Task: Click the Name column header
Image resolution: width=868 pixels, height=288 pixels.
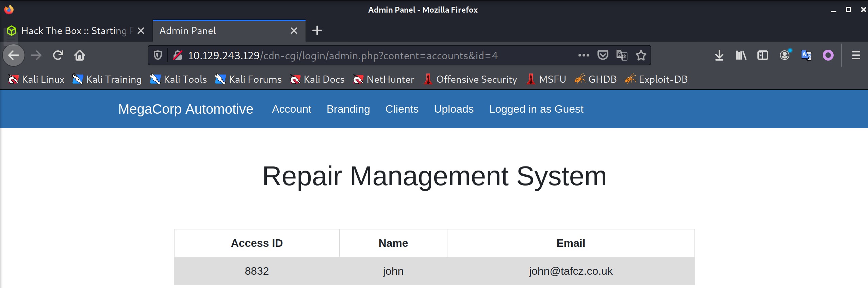Action: click(393, 243)
